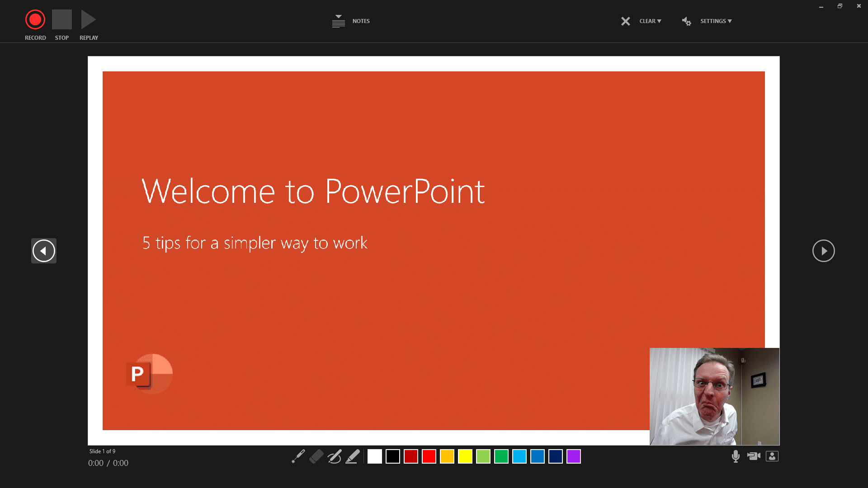Select the Highlighter tool
Screen dimensions: 868x488
[353, 456]
